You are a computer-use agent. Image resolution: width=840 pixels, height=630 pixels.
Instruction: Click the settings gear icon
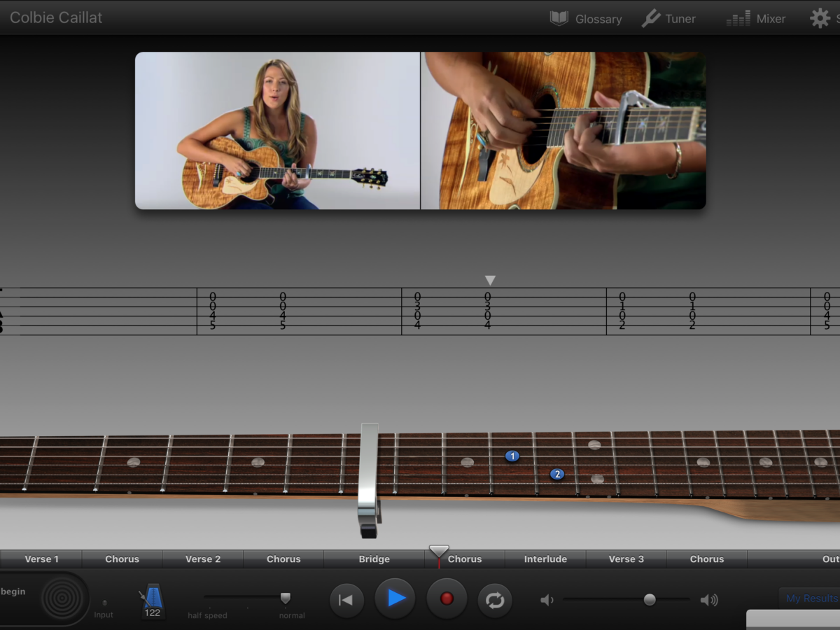click(x=820, y=18)
